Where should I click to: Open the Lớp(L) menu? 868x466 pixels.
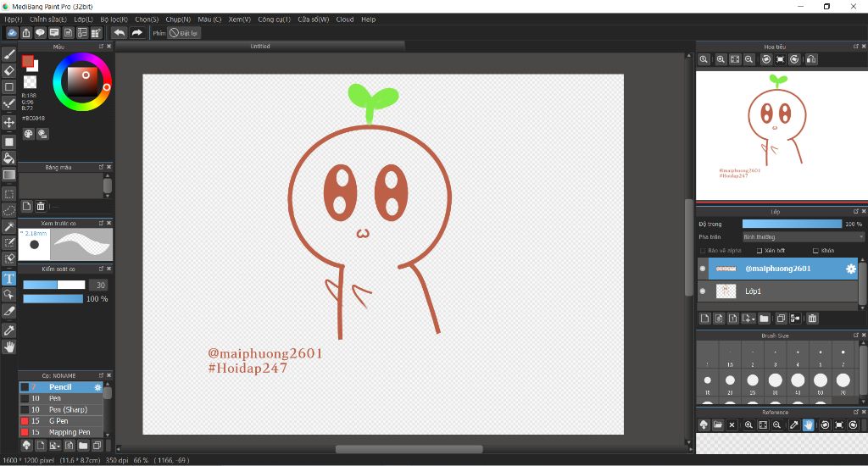84,19
